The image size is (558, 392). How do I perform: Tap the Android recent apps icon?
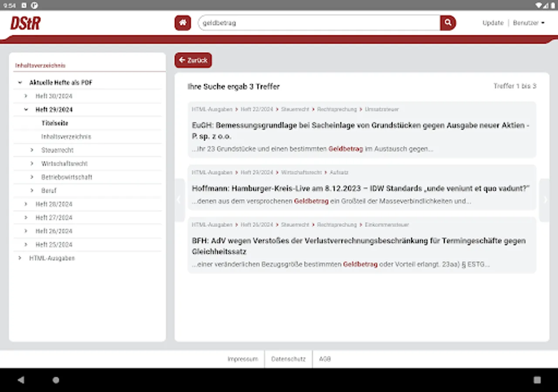tap(537, 380)
